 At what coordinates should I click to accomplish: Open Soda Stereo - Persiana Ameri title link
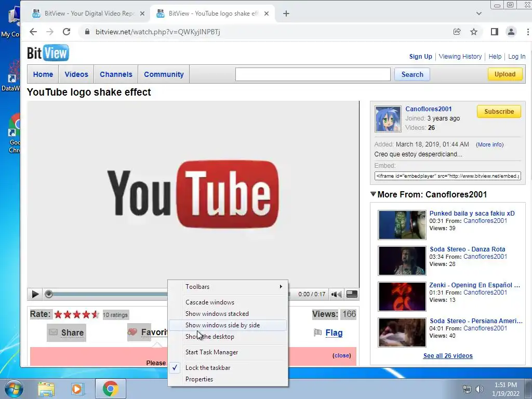click(x=476, y=321)
